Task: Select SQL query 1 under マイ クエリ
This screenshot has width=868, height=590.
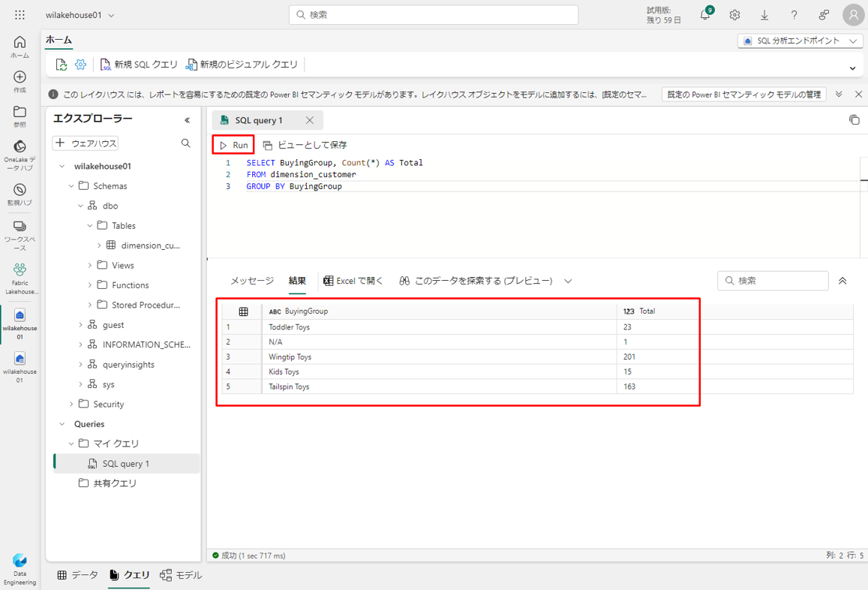Action: pos(127,464)
